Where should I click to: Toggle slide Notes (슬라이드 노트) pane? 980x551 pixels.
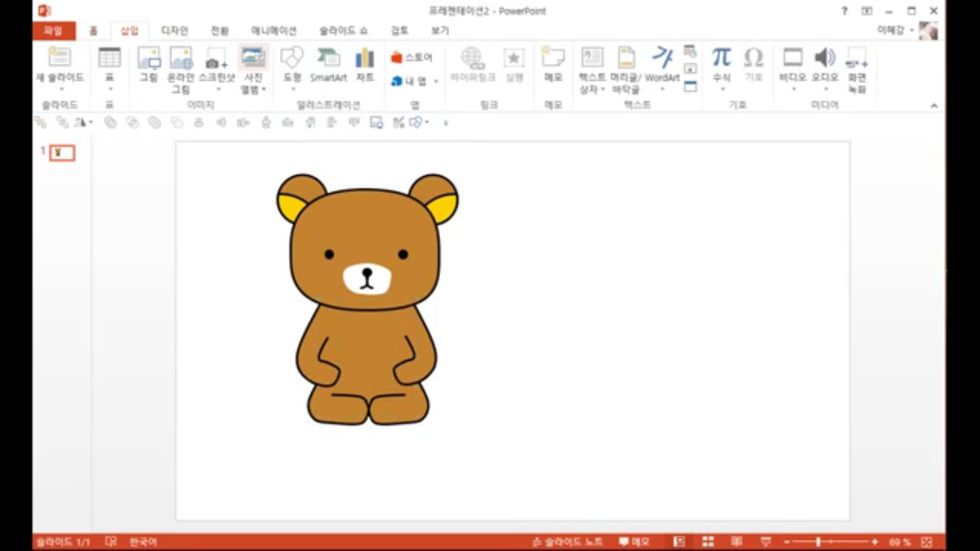pyautogui.click(x=567, y=542)
